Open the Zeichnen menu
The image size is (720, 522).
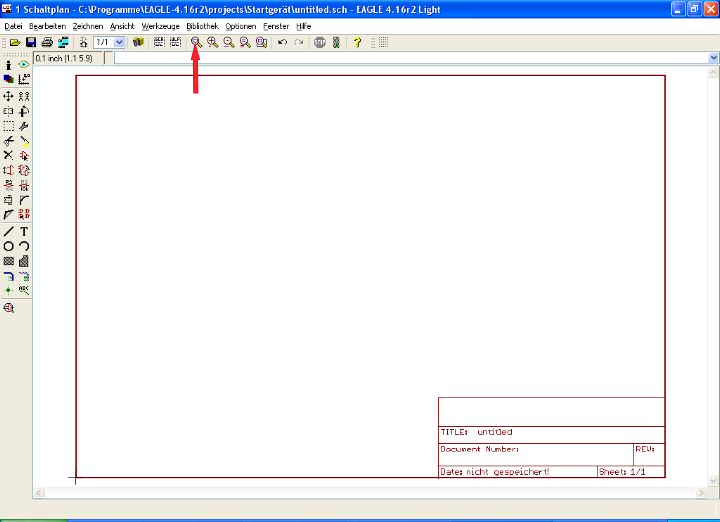tap(87, 25)
